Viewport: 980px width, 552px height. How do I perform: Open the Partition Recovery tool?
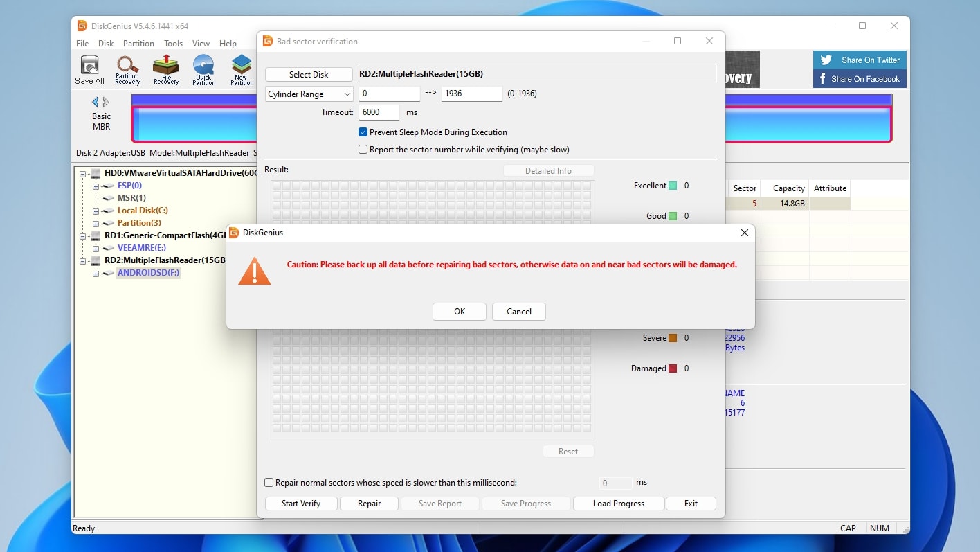coord(127,69)
